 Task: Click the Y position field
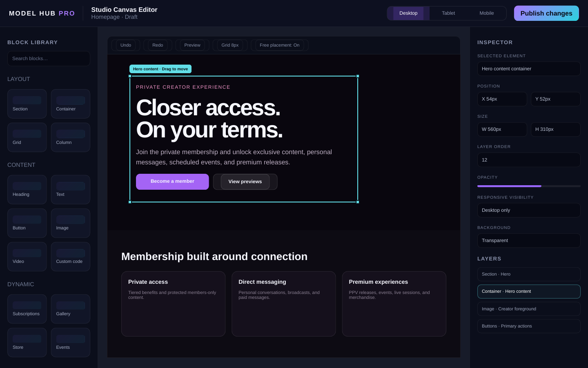pos(556,99)
